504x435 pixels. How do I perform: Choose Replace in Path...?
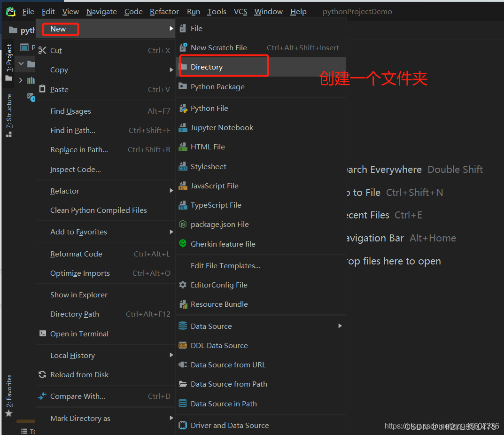106,150
